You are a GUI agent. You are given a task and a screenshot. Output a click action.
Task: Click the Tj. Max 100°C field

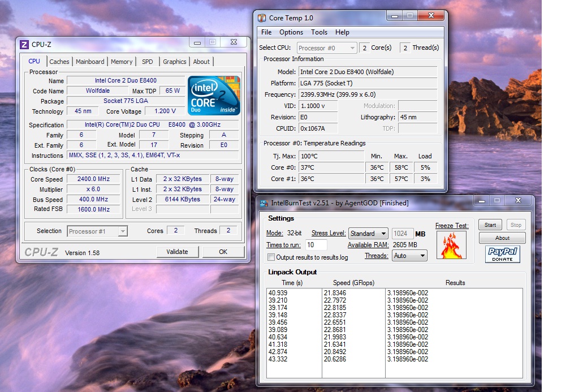[x=331, y=156]
